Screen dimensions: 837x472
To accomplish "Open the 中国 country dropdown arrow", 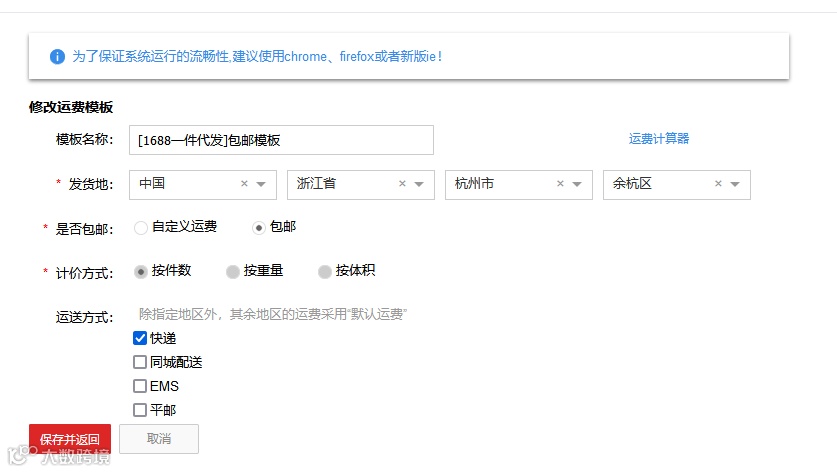I will [261, 184].
